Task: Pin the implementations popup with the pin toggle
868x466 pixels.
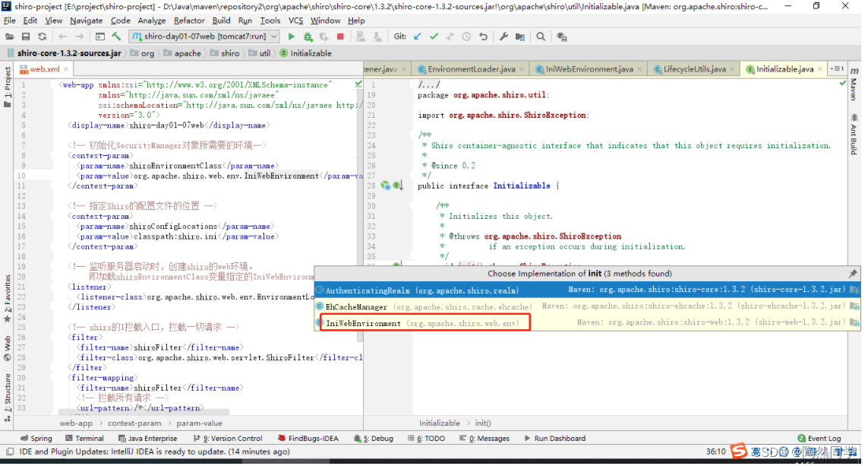Action: pos(854,273)
